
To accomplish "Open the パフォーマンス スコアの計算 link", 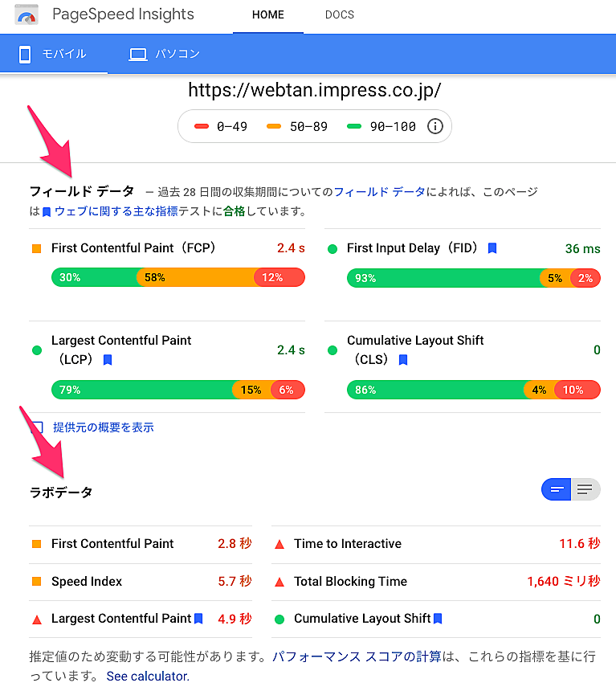I will (x=357, y=656).
